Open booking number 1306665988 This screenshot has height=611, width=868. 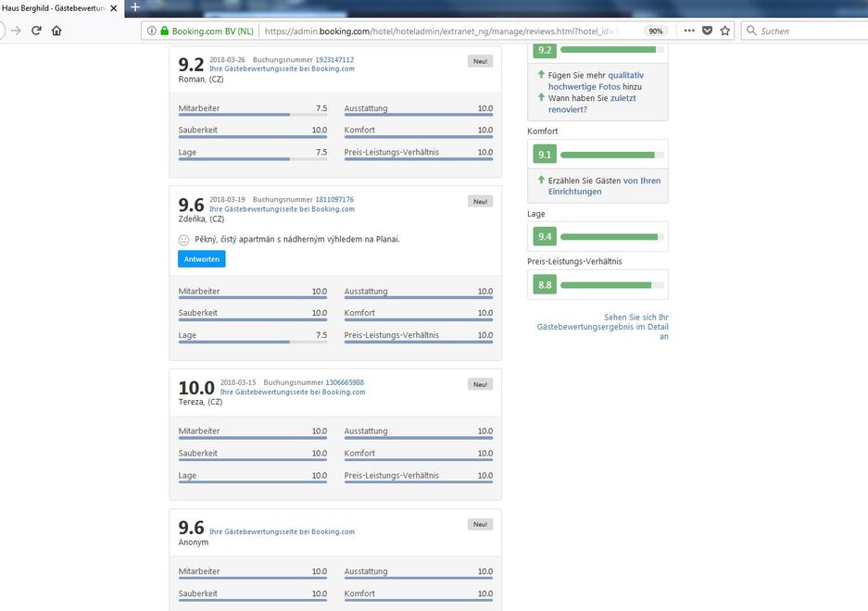coord(345,382)
